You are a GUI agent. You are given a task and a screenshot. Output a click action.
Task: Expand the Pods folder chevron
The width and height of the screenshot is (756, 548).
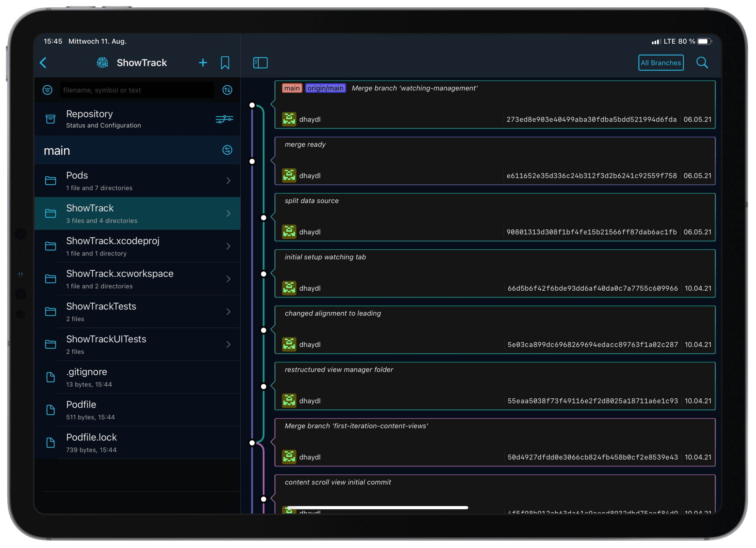click(x=228, y=181)
